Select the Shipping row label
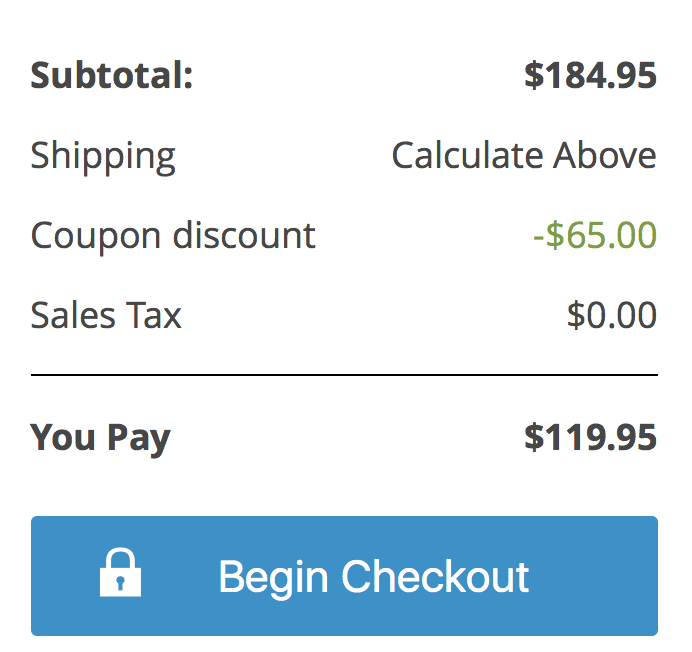Viewport: 692px width, 652px height. [103, 156]
